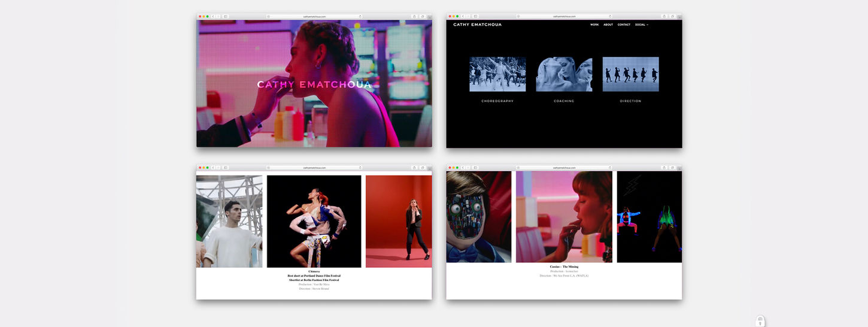
Task: Go back in the pink hero Safari window
Action: (213, 17)
